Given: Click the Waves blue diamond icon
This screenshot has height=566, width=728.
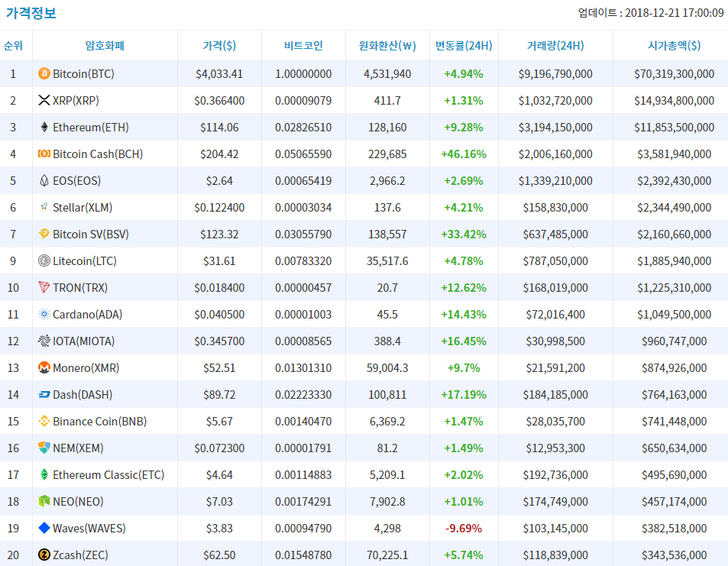Looking at the screenshot, I should coord(44,528).
